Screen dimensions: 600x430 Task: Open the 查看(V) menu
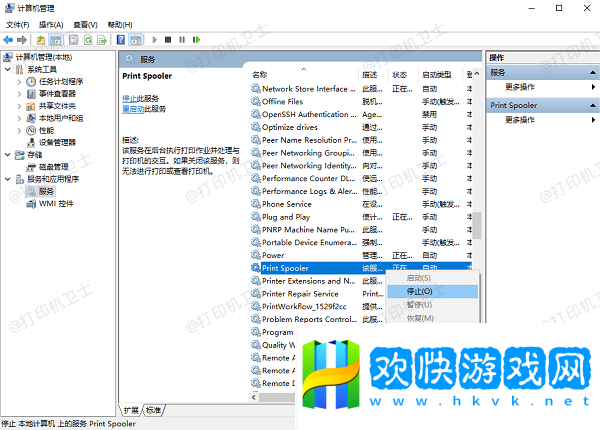[85, 25]
